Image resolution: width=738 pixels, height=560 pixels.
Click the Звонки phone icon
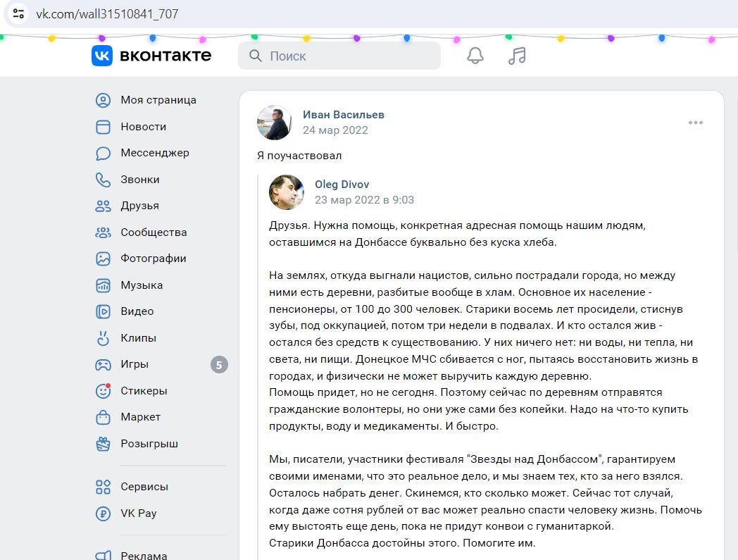pos(103,180)
